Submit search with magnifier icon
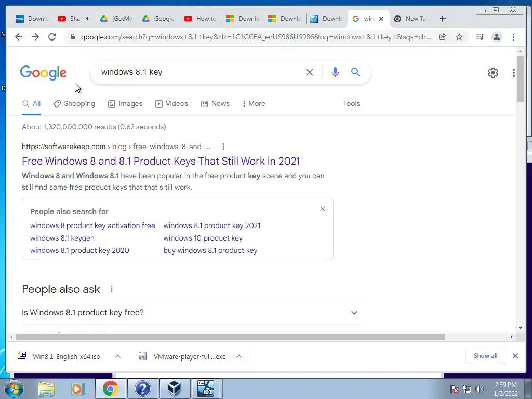532x399 pixels. 355,72
